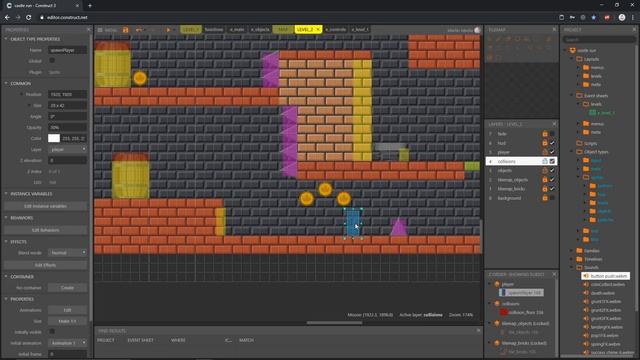The image size is (640, 360).
Task: Click the castle run project root icon
Action: (573, 50)
